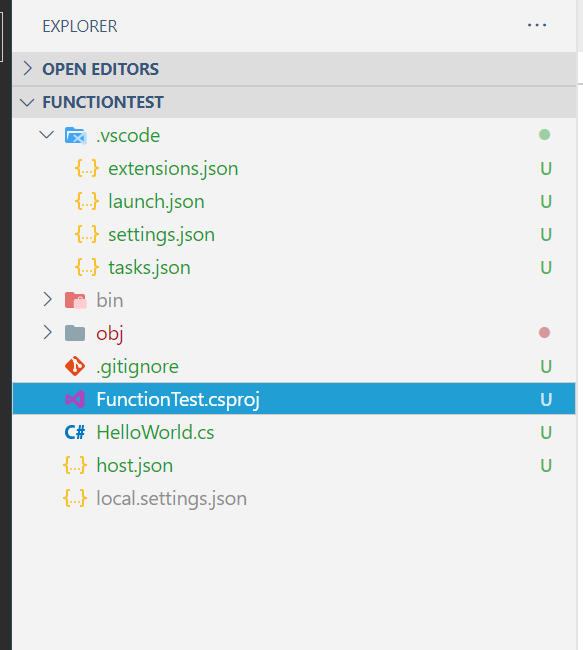
Task: Click the JSON braces icon for host.json
Action: pyautogui.click(x=75, y=465)
